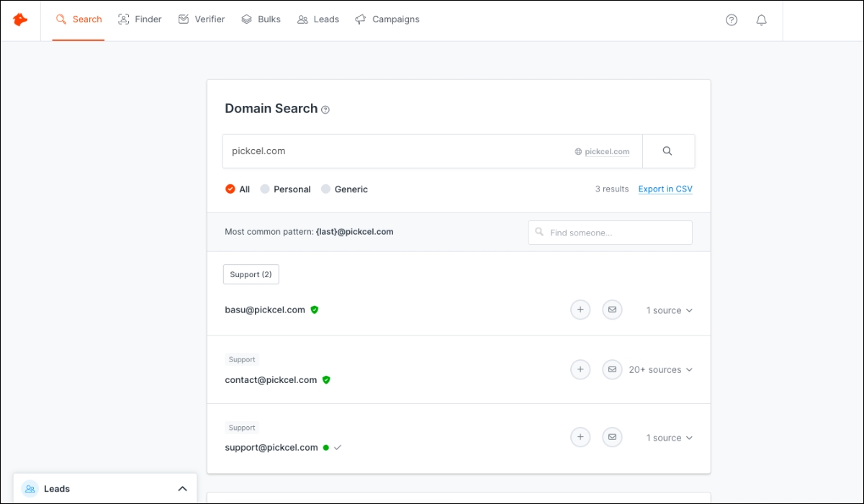
Task: Open the help question mark icon
Action: pyautogui.click(x=732, y=20)
